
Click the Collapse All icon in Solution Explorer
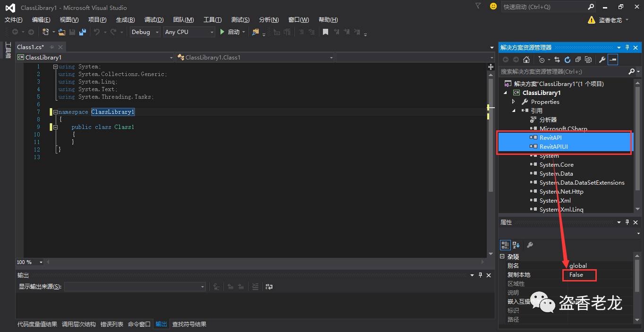pyautogui.click(x=577, y=60)
